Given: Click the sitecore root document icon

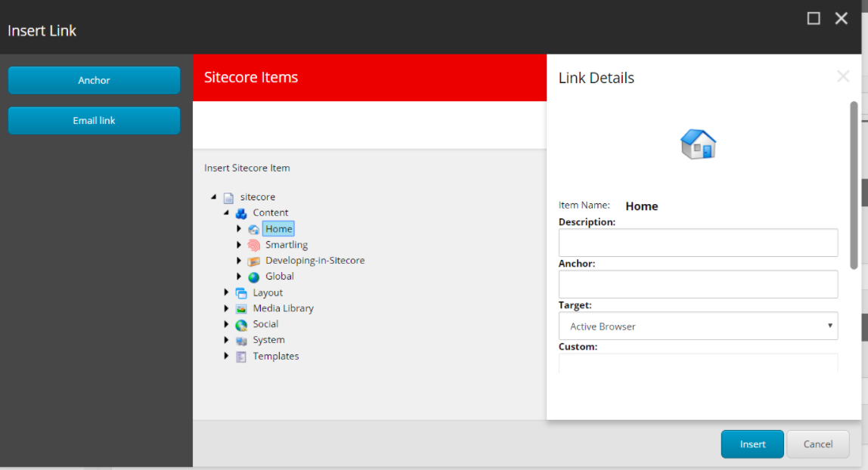Looking at the screenshot, I should pyautogui.click(x=228, y=197).
